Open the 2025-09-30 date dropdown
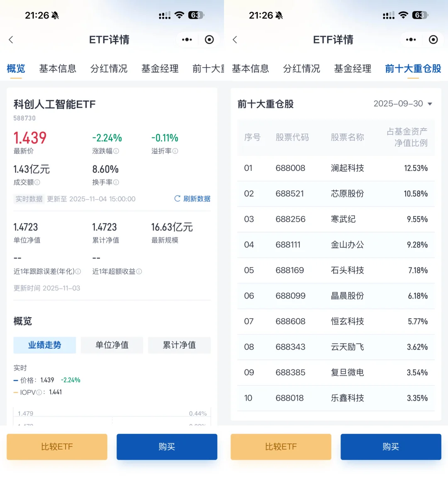The width and height of the screenshot is (448, 486). point(403,104)
